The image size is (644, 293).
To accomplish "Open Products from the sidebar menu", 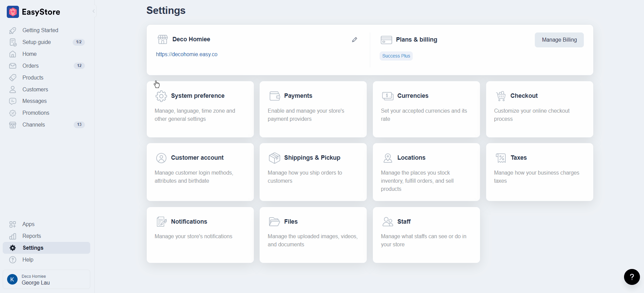I will click(33, 77).
